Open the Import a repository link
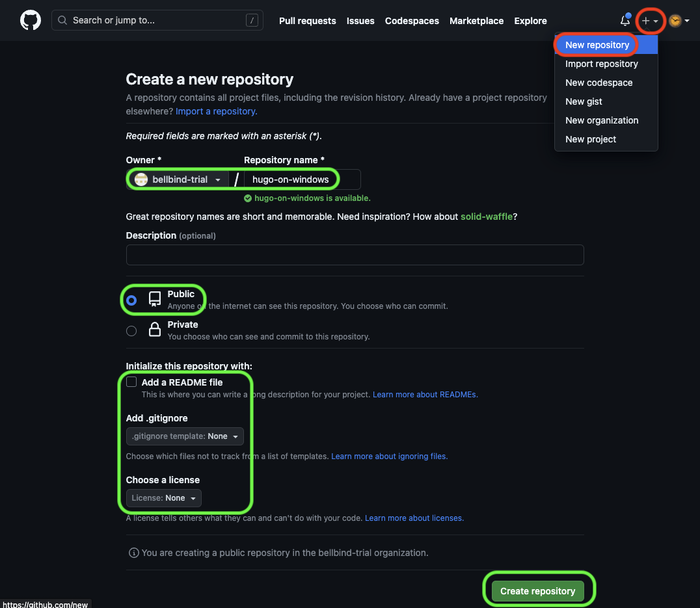700x608 pixels. coord(216,111)
